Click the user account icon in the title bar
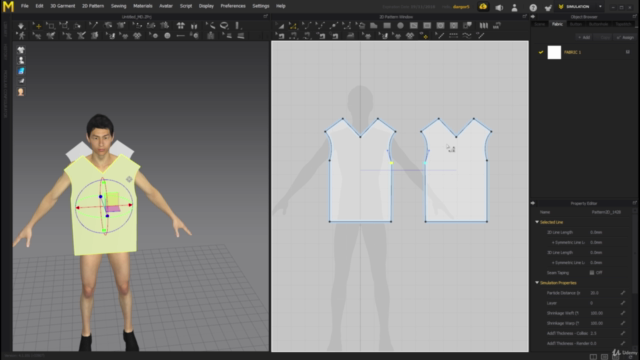 (515, 7)
